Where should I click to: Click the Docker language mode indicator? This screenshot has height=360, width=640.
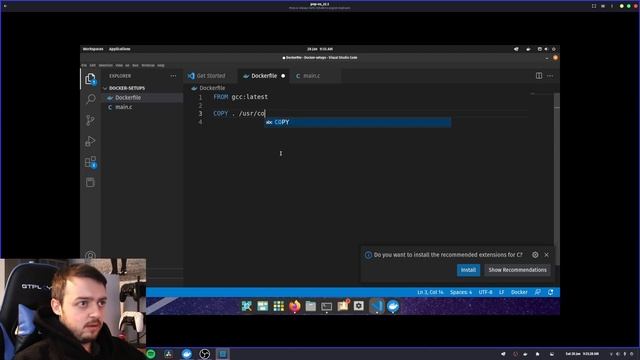point(519,292)
